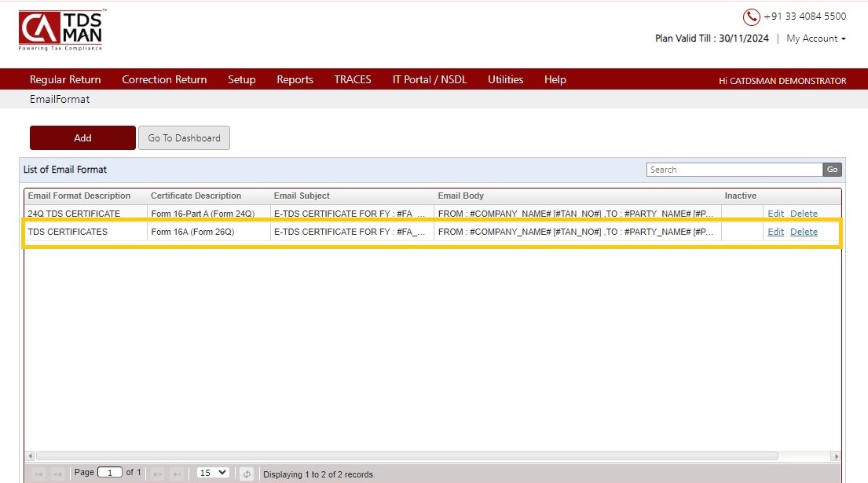868x483 pixels.
Task: Refresh the email format list
Action: [247, 474]
